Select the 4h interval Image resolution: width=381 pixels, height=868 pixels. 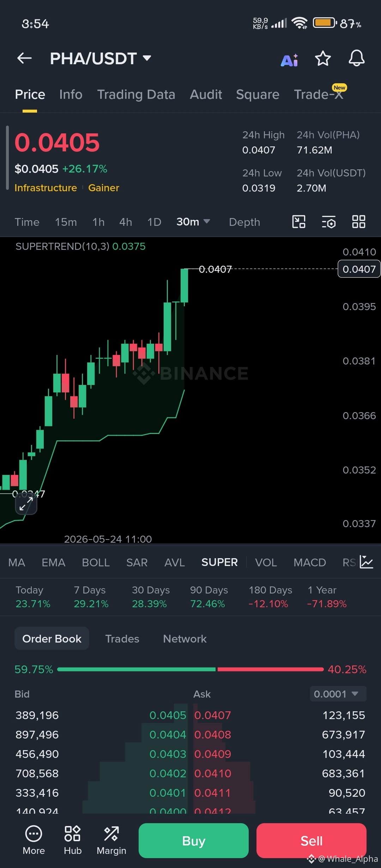click(x=126, y=222)
